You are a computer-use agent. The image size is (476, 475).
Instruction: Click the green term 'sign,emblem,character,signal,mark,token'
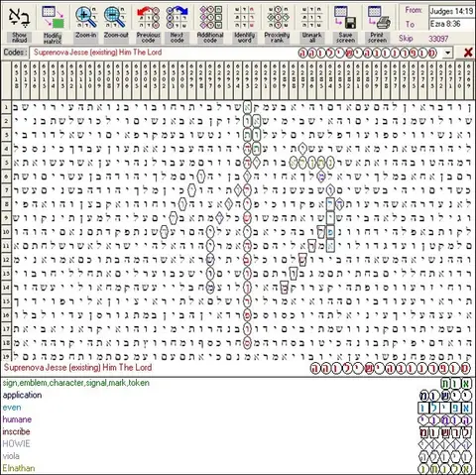(x=76, y=383)
